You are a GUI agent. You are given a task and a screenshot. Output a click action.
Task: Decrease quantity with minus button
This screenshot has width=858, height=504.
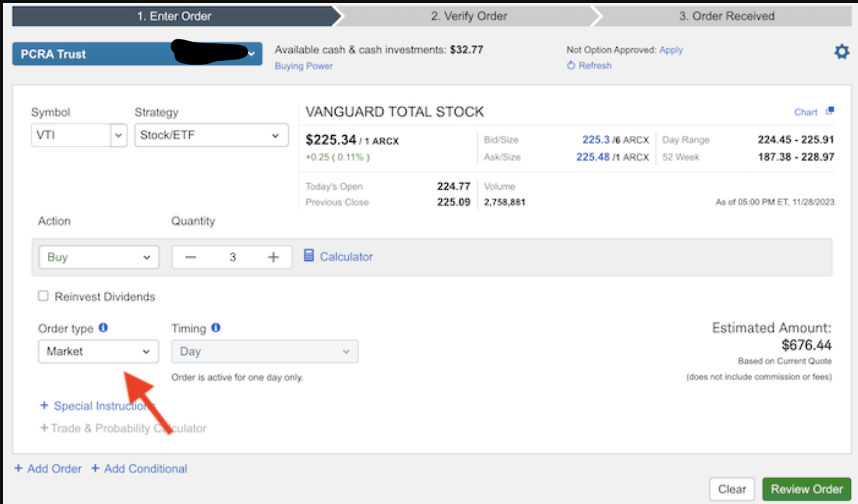191,257
